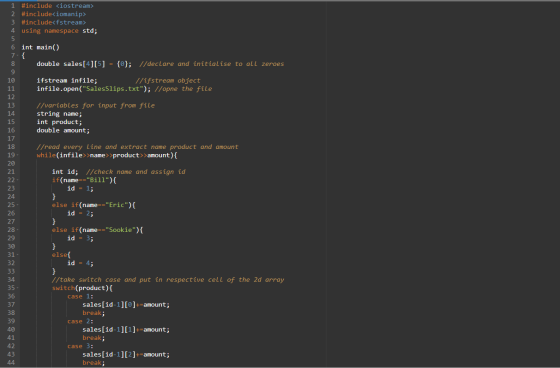Collapse the else if "Eric" fold at line 25
The height and width of the screenshot is (368, 560).
coord(18,205)
